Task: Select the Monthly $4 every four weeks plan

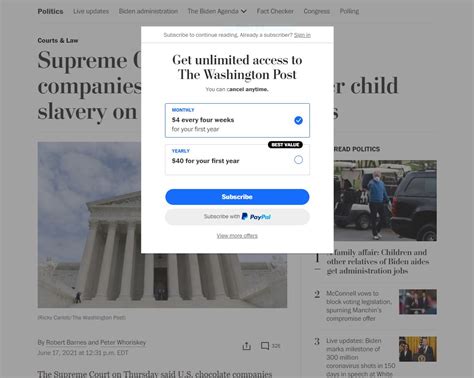Action: point(237,120)
